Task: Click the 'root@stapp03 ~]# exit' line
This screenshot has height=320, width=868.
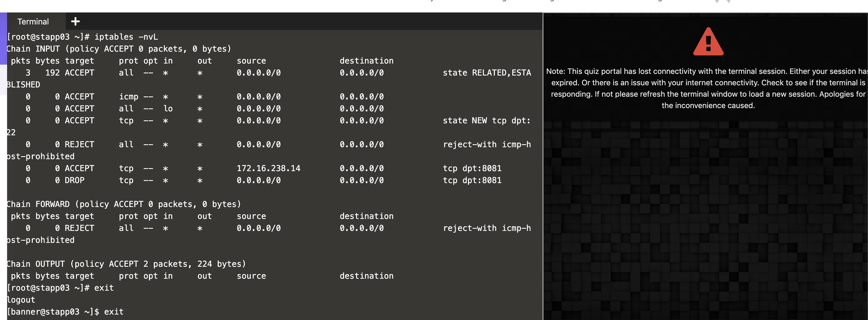Action: (x=61, y=288)
